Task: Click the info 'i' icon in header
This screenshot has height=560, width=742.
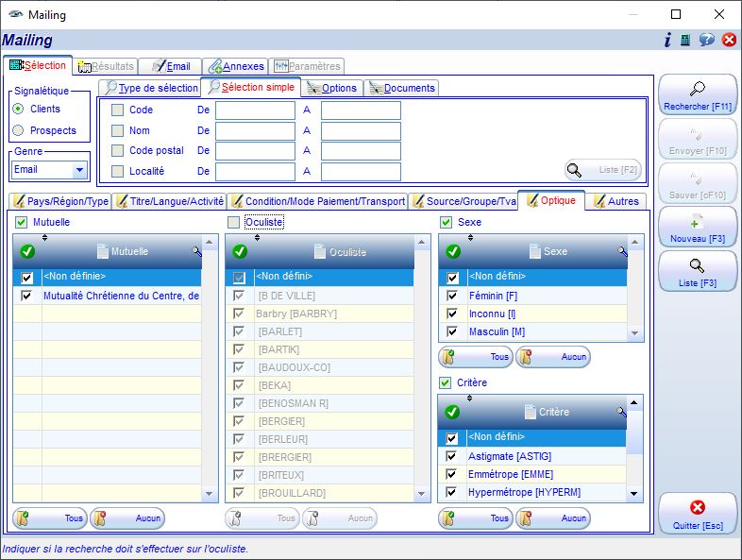Action: (x=667, y=40)
